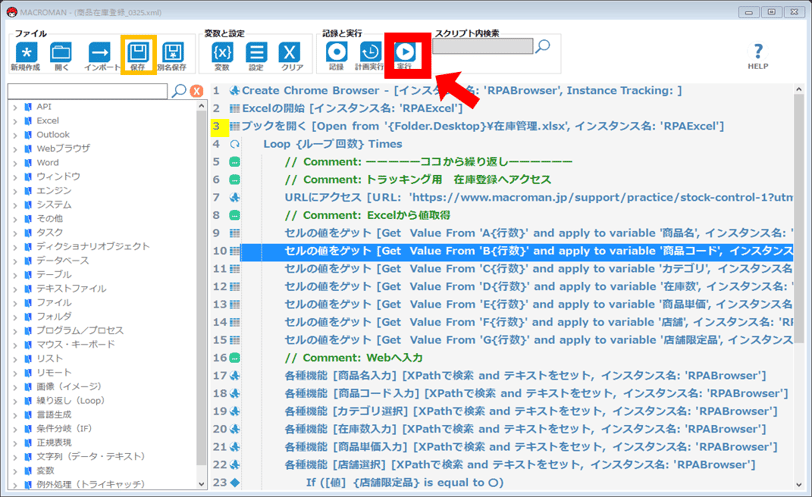Start recording with 記録 icon
The width and height of the screenshot is (812, 497).
[337, 52]
